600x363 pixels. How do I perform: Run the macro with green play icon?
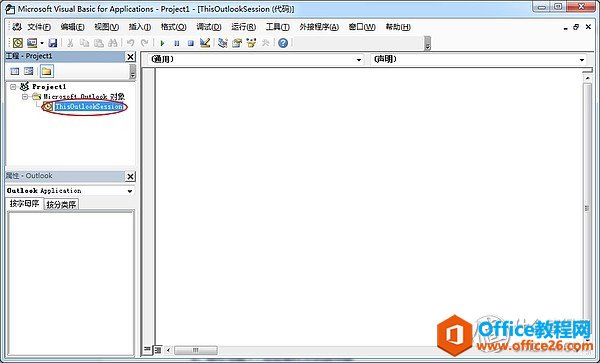coord(162,43)
